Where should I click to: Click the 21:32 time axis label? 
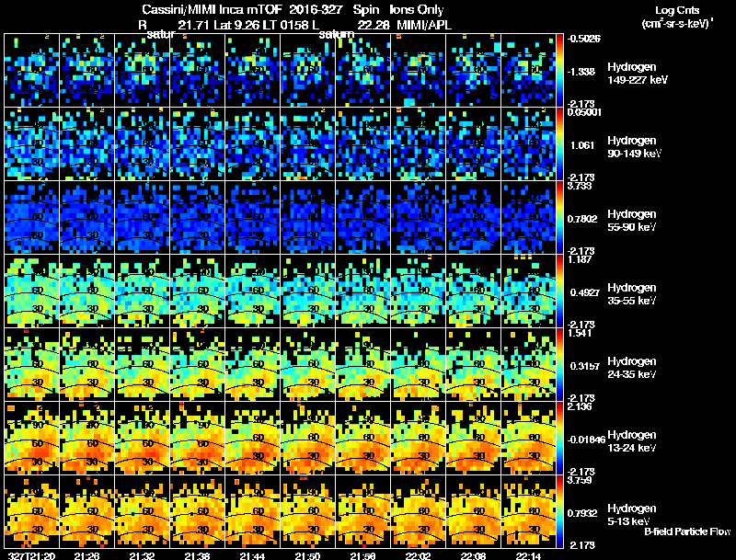click(x=142, y=556)
